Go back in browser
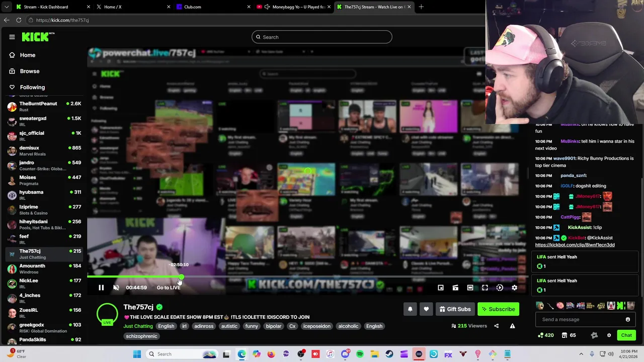This screenshot has height=362, width=644. [7, 20]
